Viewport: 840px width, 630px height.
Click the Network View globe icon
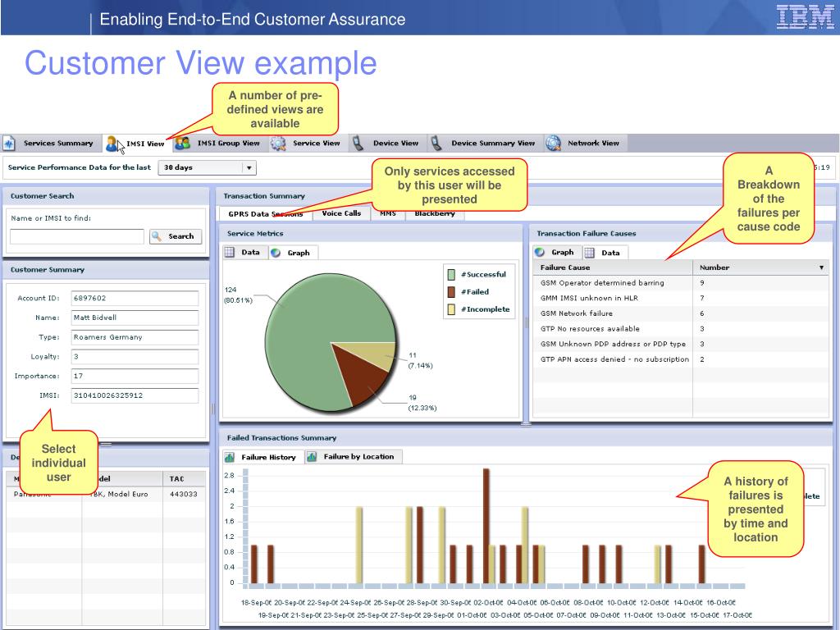click(554, 143)
